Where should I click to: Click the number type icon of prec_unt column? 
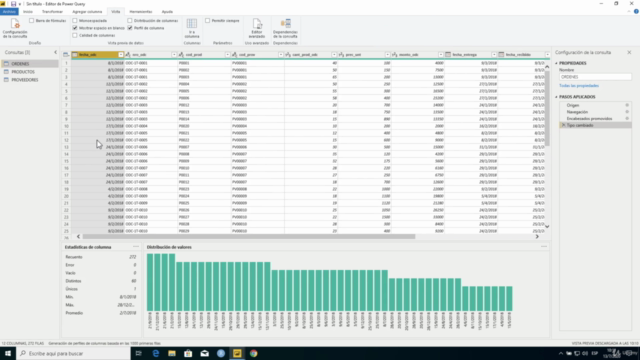pos(341,54)
